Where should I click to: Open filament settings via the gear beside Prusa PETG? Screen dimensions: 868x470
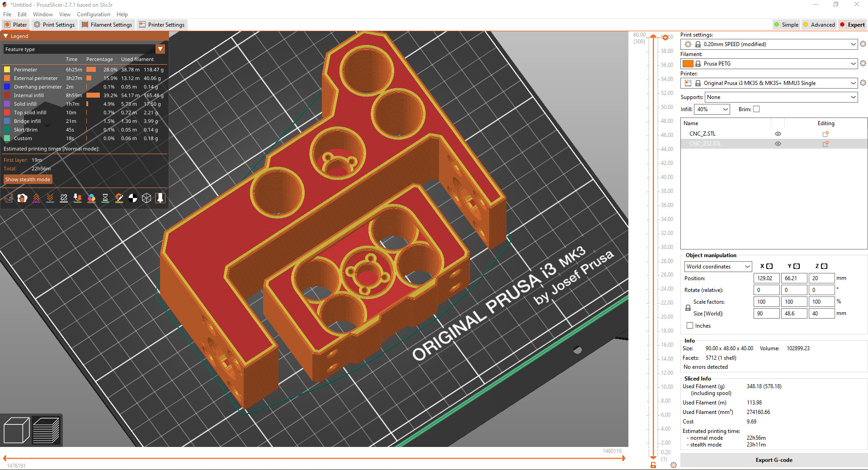[x=863, y=63]
